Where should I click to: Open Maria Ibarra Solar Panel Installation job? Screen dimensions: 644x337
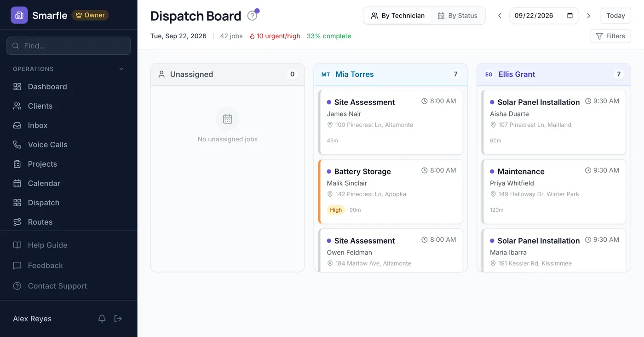tap(554, 250)
